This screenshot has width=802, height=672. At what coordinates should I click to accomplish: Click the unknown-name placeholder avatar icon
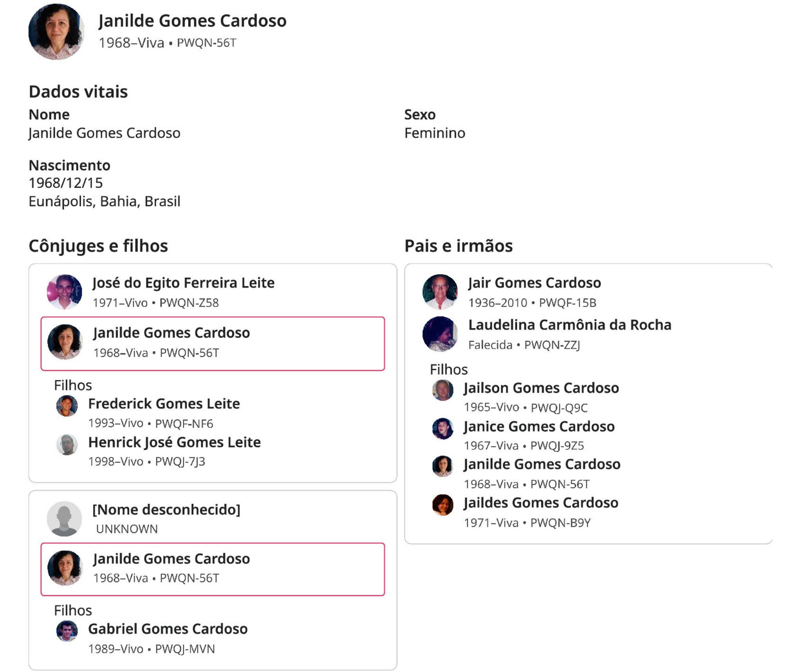64,519
